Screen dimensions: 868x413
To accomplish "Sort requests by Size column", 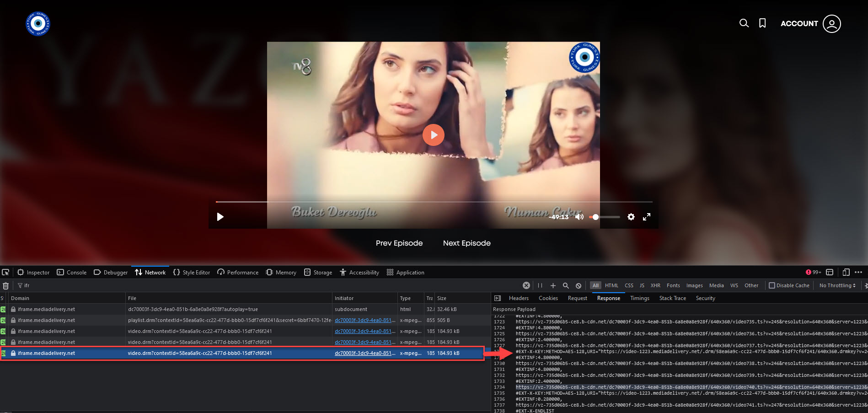I will [x=462, y=298].
